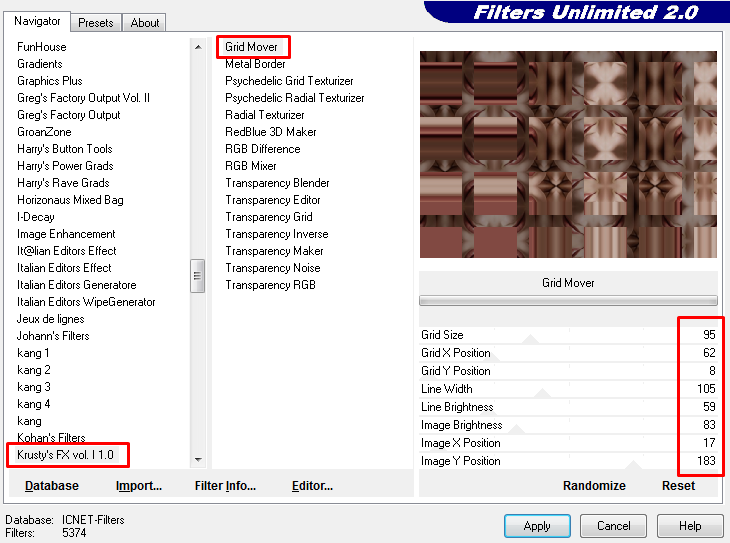The width and height of the screenshot is (730, 543).
Task: Open the Database menu button
Action: pyautogui.click(x=52, y=486)
